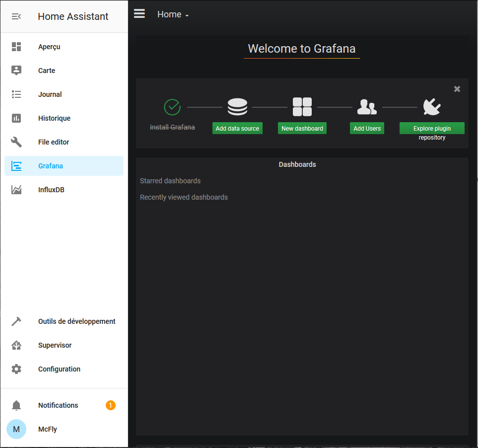478x448 pixels.
Task: Click the Aperçu overview icon
Action: point(16,47)
